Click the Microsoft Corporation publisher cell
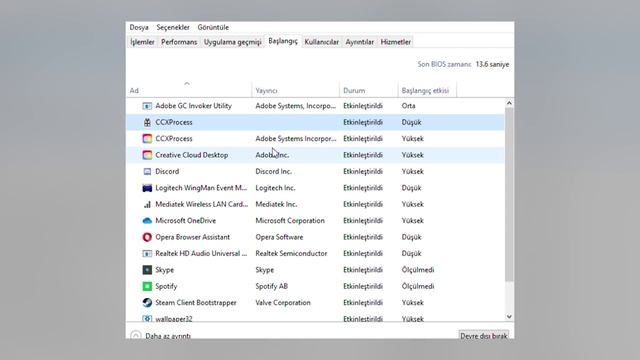This screenshot has height=360, width=640. point(290,221)
